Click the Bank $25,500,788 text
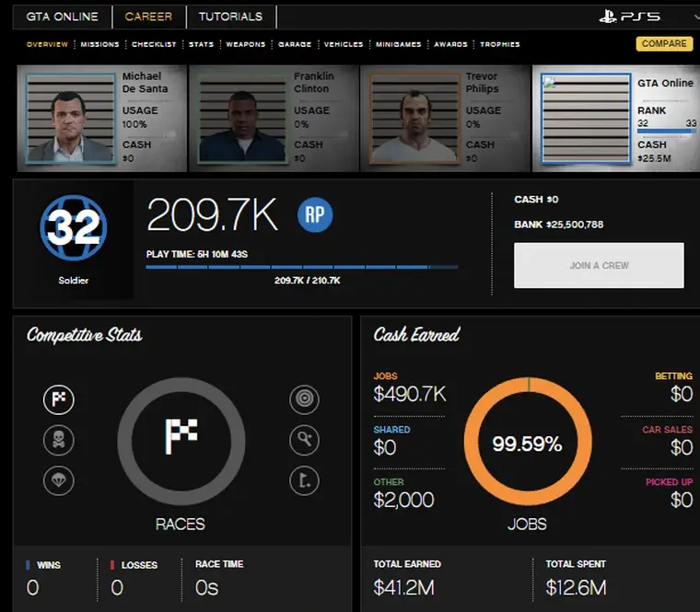Image resolution: width=700 pixels, height=612 pixels. click(x=558, y=225)
